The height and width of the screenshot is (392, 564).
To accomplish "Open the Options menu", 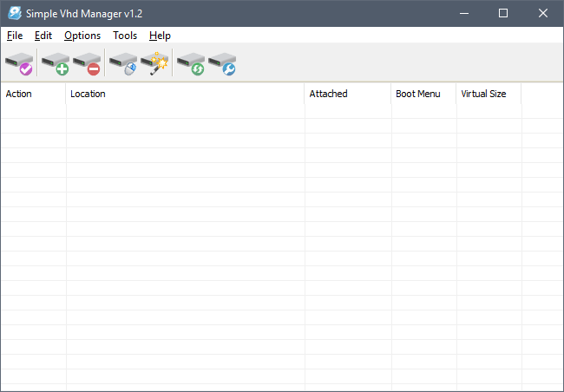I will click(x=82, y=36).
